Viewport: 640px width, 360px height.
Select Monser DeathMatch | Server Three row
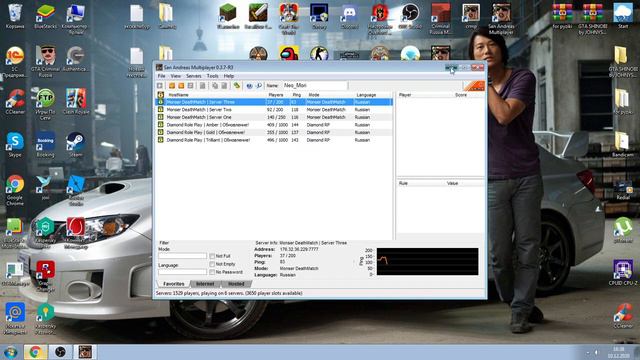pos(274,102)
